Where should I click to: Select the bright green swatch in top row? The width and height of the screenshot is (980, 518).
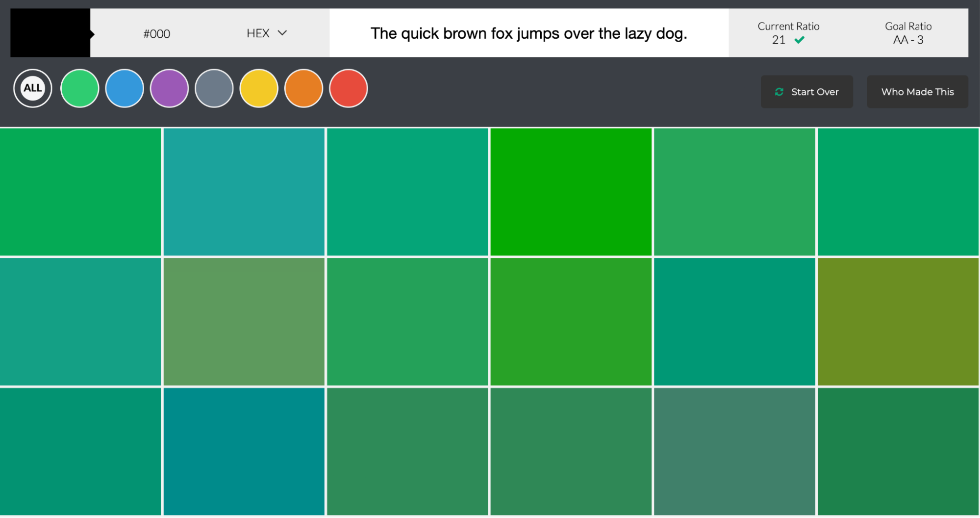pos(571,191)
